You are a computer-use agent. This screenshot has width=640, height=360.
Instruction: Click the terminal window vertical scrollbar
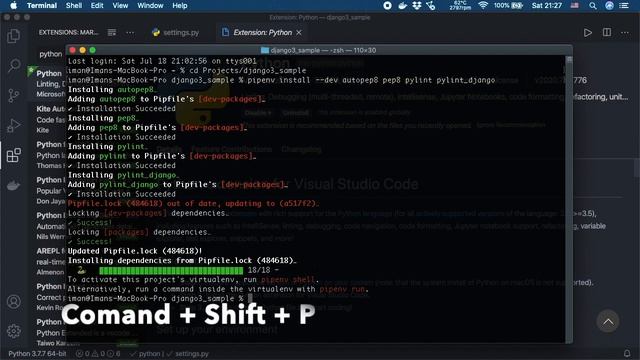(x=569, y=199)
